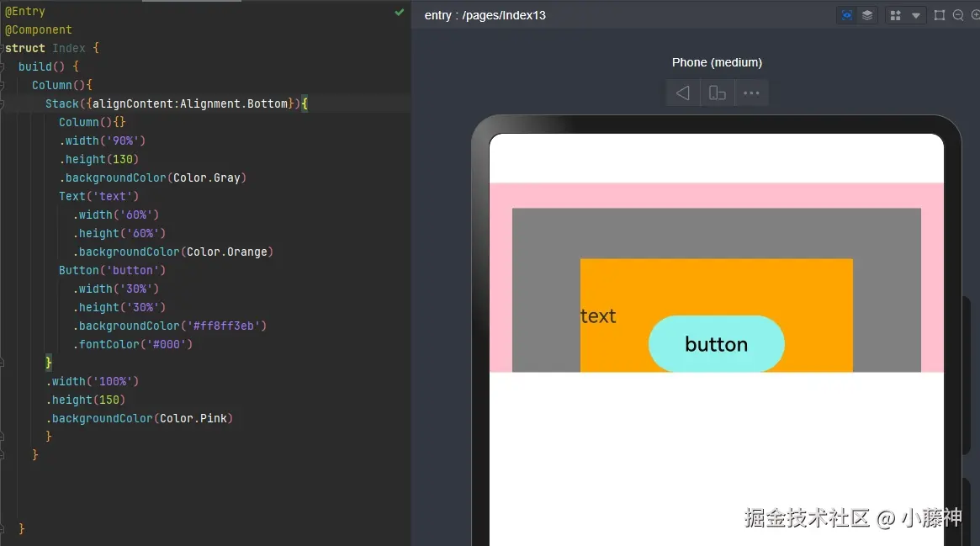Tap the cyan 'button' in the preview
Image resolution: width=980 pixels, height=546 pixels.
click(716, 343)
